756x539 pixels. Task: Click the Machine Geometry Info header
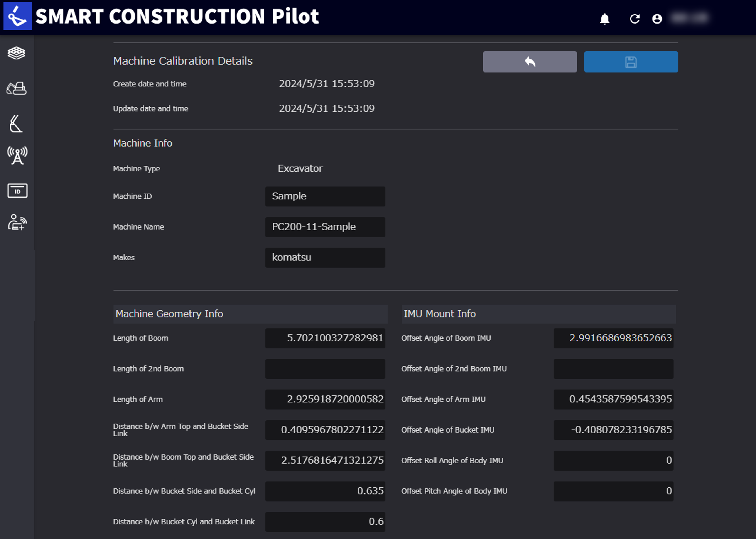pos(250,314)
